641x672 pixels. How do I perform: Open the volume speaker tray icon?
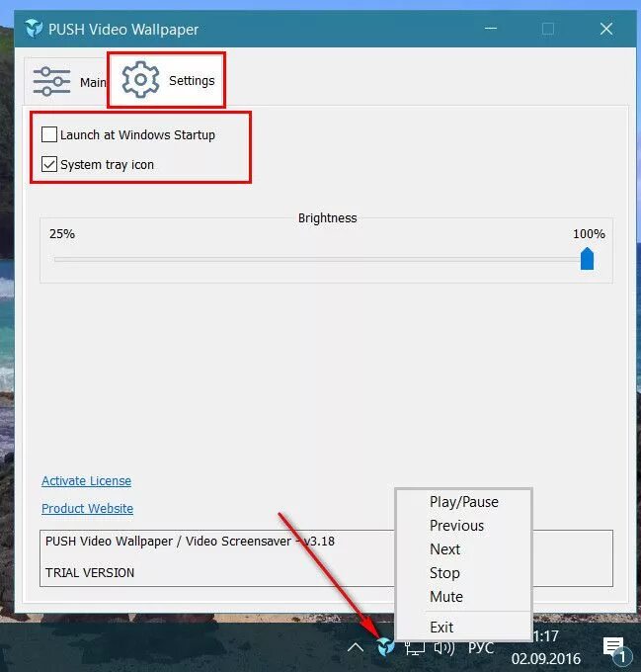[444, 648]
